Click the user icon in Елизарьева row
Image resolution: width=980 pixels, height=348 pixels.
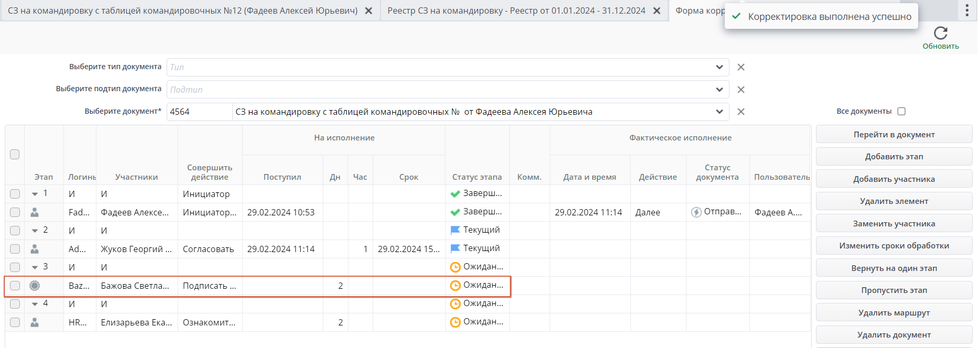[x=35, y=322]
